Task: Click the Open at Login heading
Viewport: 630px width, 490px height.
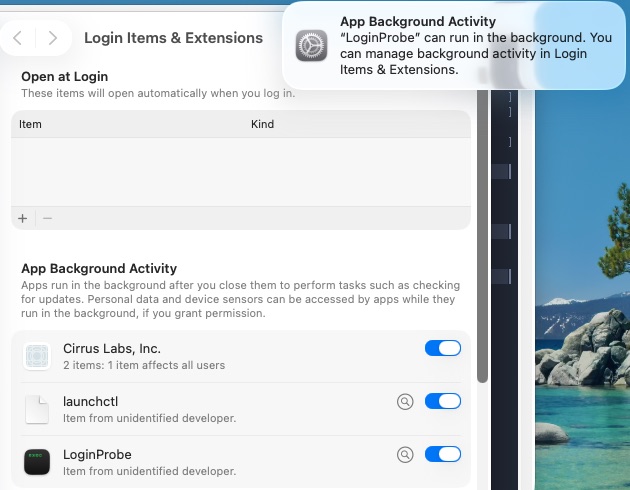Action: coord(65,77)
